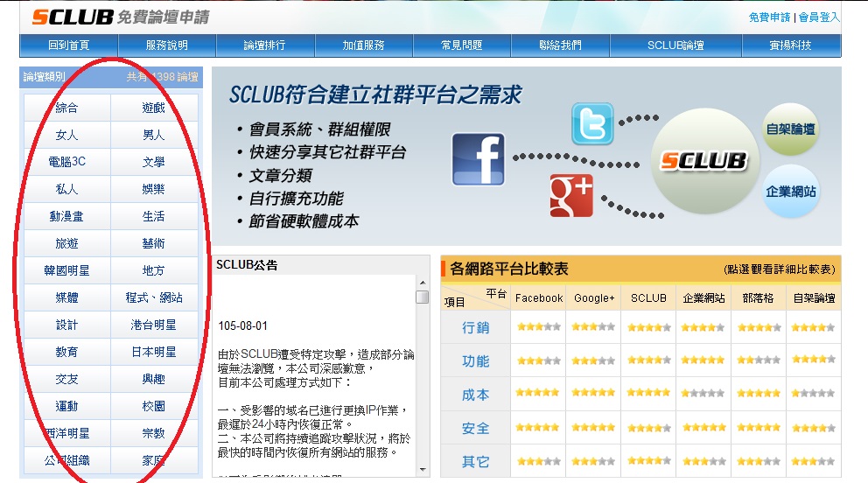This screenshot has width=868, height=483.
Task: Open the 教育 forum category
Action: tap(67, 352)
